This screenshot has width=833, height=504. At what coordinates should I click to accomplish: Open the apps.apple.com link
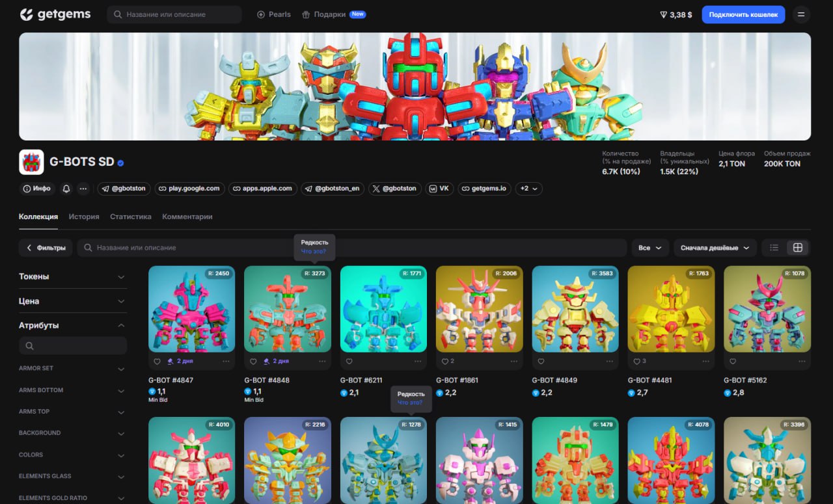[x=263, y=189]
